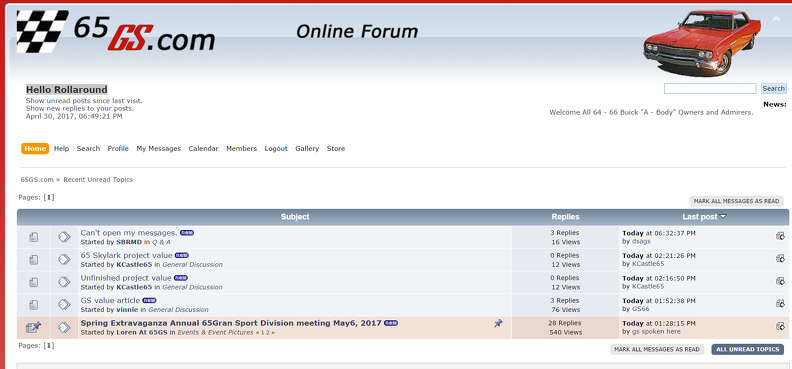Image resolution: width=792 pixels, height=369 pixels.
Task: Click Recent Unread Topics breadcrumb
Action: point(98,180)
